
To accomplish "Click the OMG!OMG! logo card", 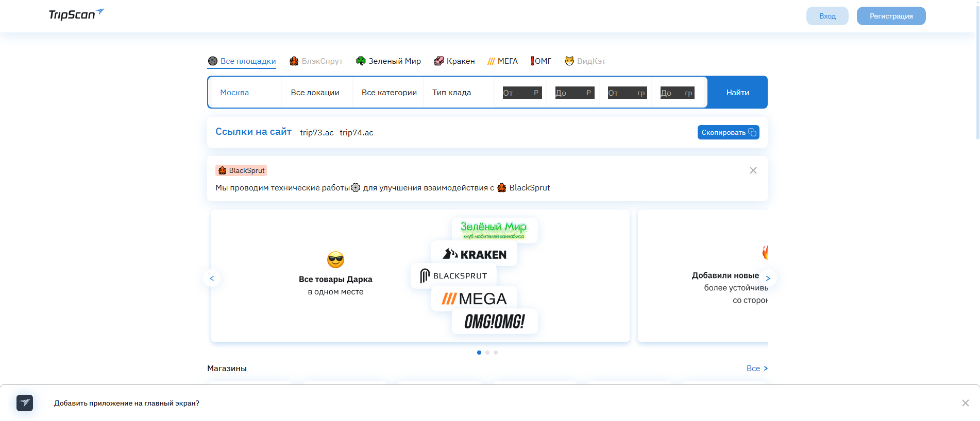I will pos(495,321).
